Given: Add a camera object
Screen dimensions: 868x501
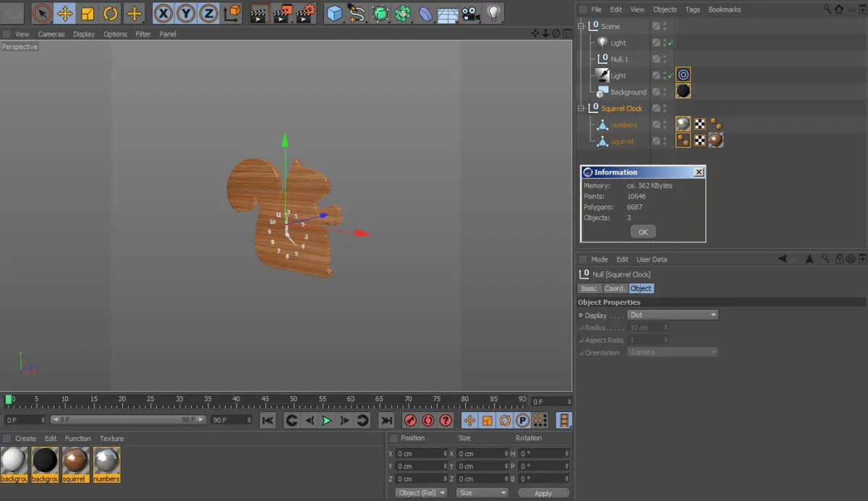Looking at the screenshot, I should pyautogui.click(x=471, y=13).
